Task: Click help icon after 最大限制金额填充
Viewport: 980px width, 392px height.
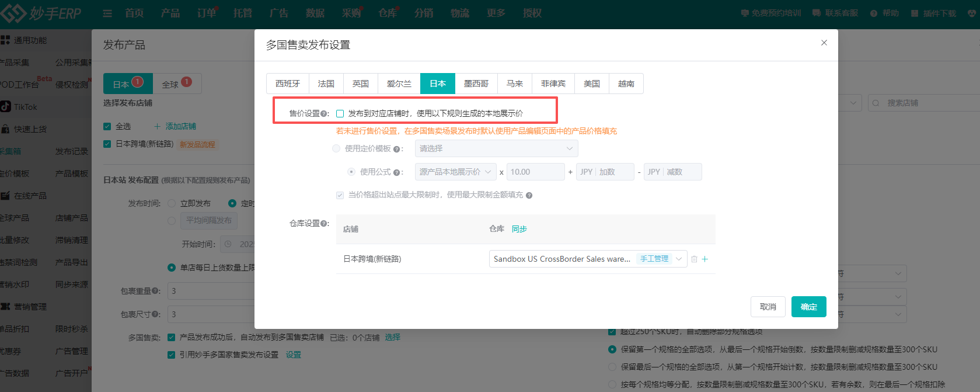Action: pyautogui.click(x=529, y=196)
